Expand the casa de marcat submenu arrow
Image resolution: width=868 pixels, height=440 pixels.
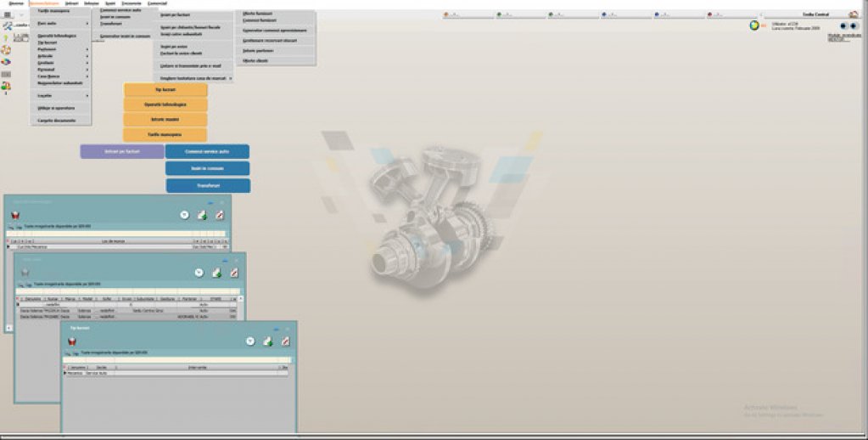pos(231,79)
